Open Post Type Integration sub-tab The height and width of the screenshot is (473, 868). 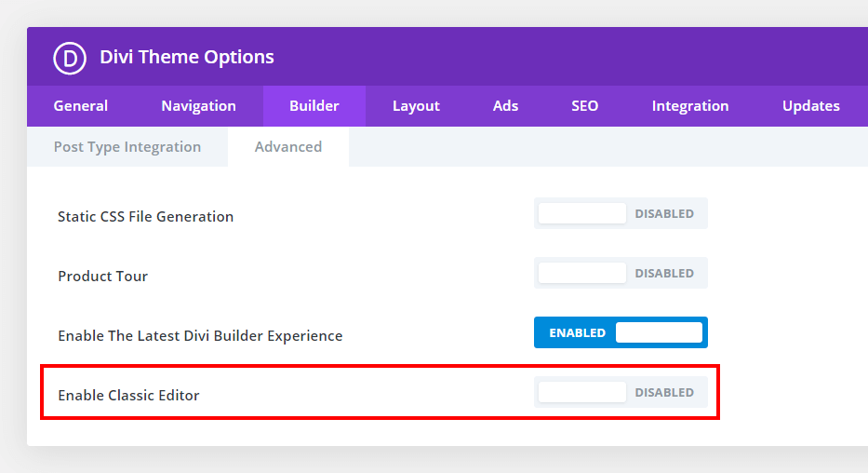[x=127, y=147]
